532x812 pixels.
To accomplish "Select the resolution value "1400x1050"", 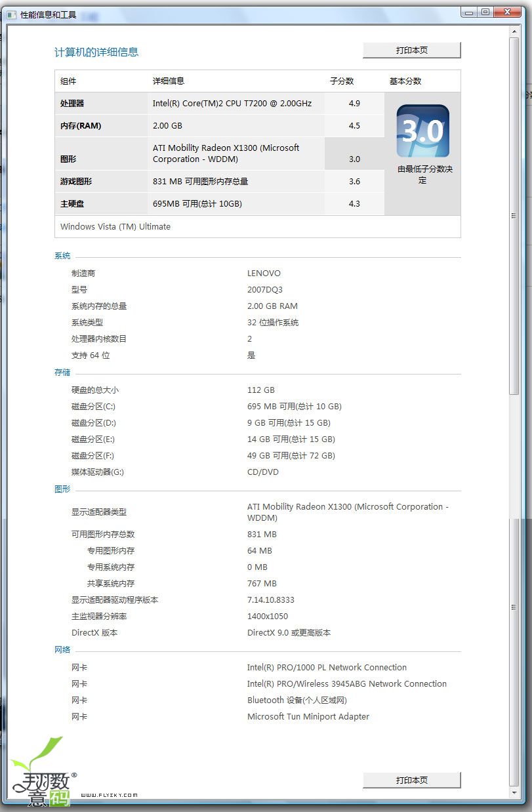I will click(x=268, y=617).
